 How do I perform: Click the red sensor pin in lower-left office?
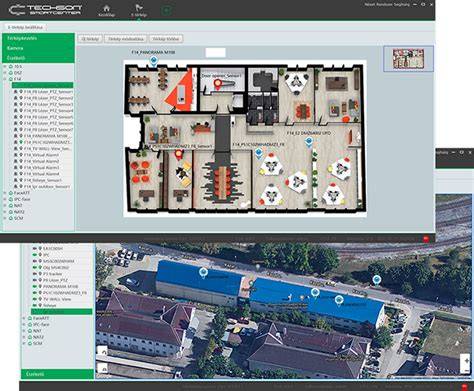tap(179, 155)
